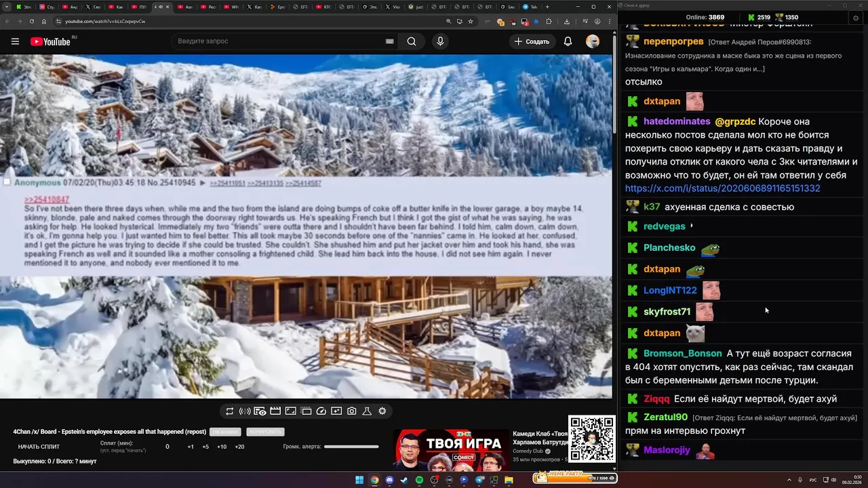Select the post checkbox next to Anonymous
Viewport: 868px width, 488px height.
coord(7,182)
